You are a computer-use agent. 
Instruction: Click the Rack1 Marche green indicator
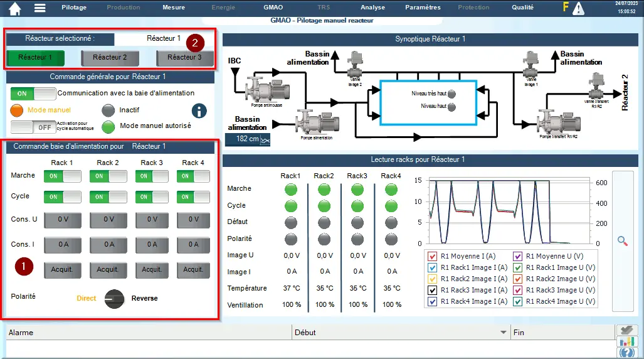tap(291, 190)
